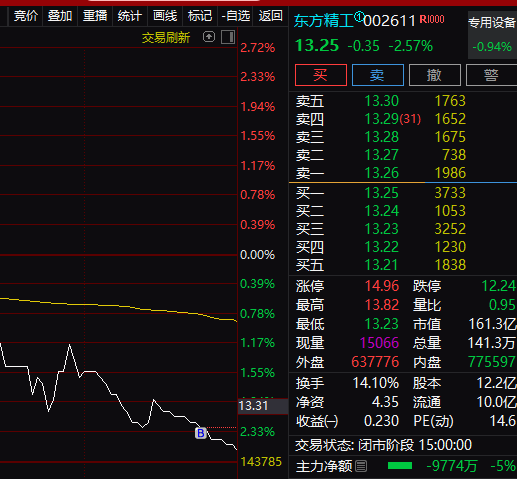Click the circled 1 badge next to 东方精工

point(359,16)
